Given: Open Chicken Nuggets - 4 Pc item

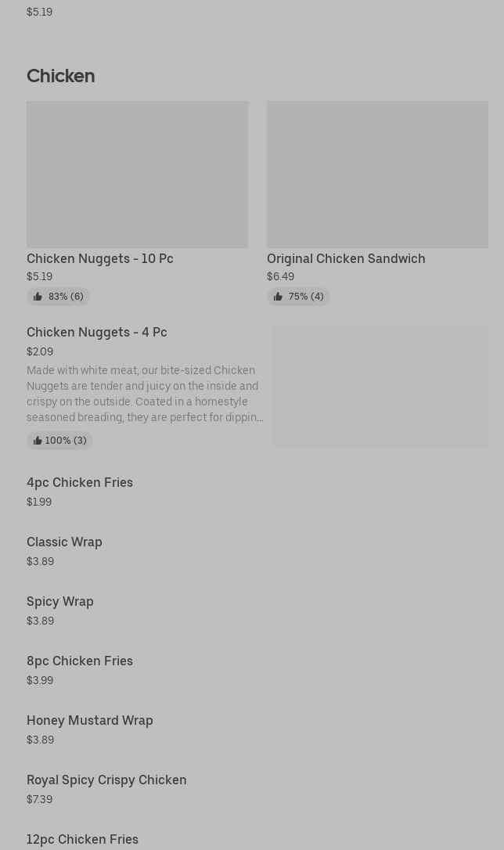Looking at the screenshot, I should pos(97,332).
